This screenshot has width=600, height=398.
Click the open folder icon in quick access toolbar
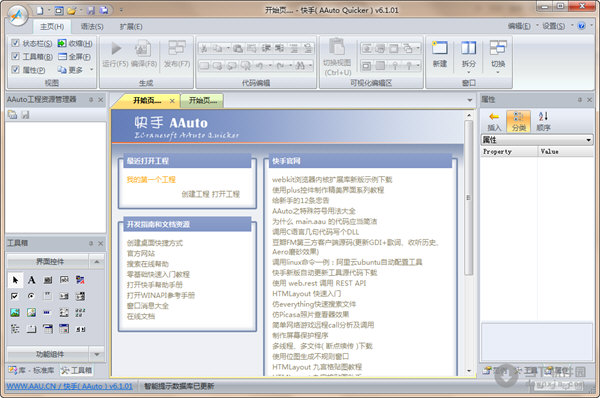(72, 11)
